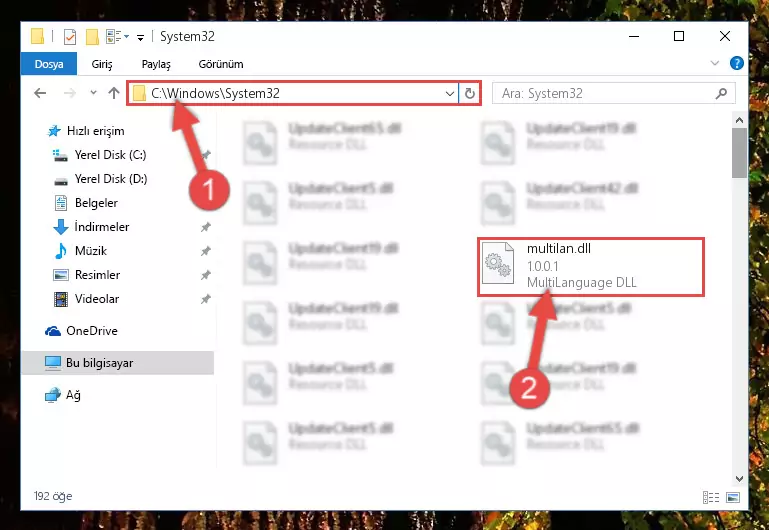Click the 192 öğe status bar text
Image resolution: width=769 pixels, height=530 pixels.
click(x=53, y=496)
